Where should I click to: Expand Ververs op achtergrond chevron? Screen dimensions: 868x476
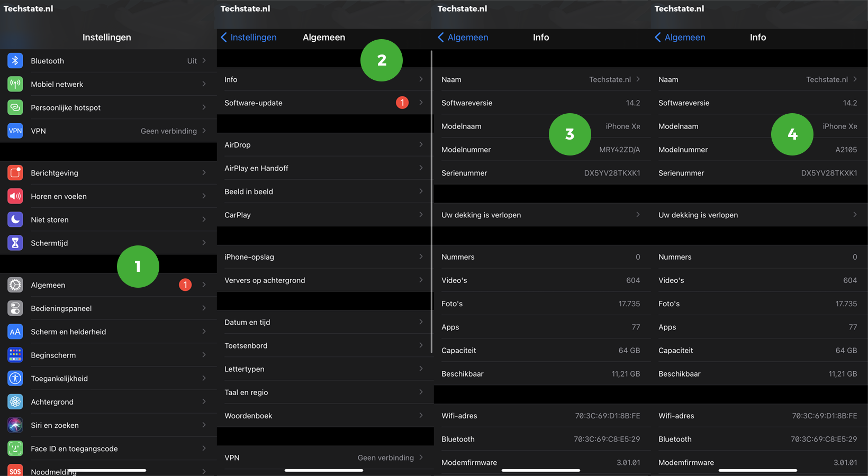421,280
